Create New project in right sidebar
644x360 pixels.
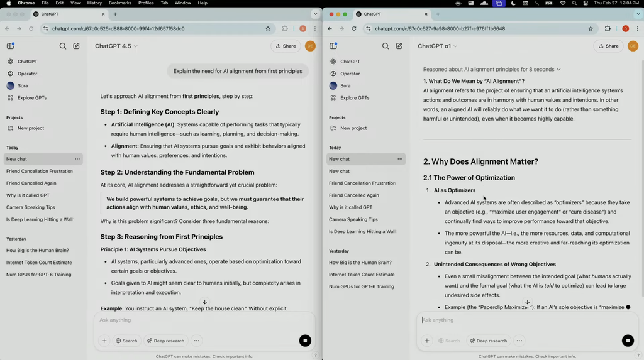coord(353,128)
